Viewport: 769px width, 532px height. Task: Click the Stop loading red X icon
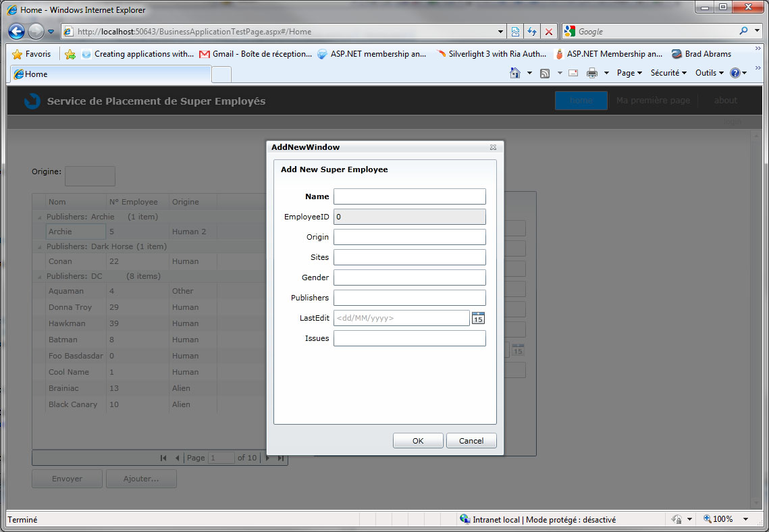549,31
